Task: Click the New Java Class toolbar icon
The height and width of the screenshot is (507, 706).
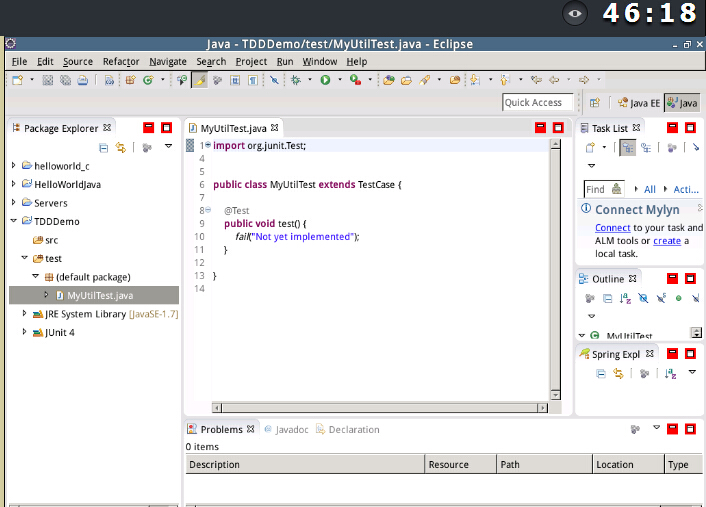Action: tap(148, 80)
